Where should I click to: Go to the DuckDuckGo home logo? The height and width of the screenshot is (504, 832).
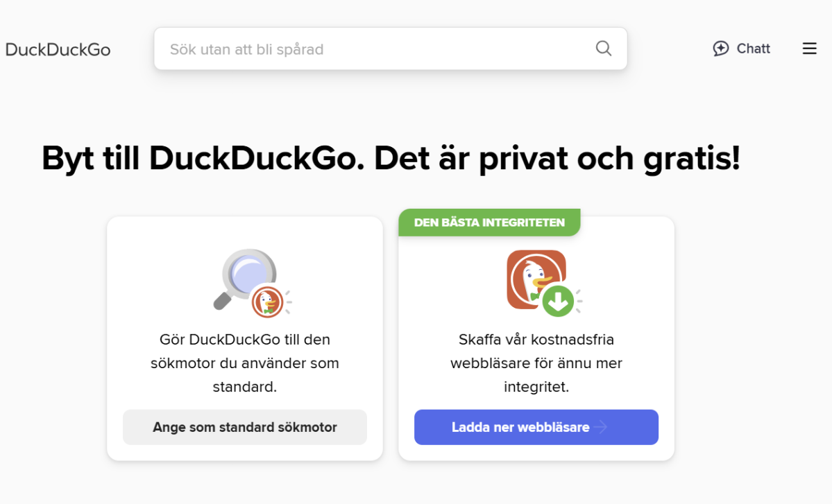pyautogui.click(x=58, y=49)
